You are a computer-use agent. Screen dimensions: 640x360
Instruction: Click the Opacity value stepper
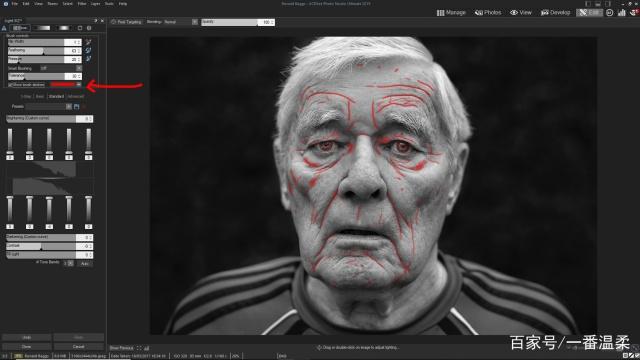(273, 22)
